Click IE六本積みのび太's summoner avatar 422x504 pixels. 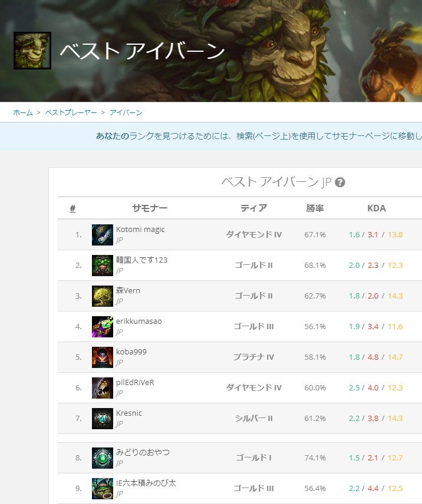point(103,489)
